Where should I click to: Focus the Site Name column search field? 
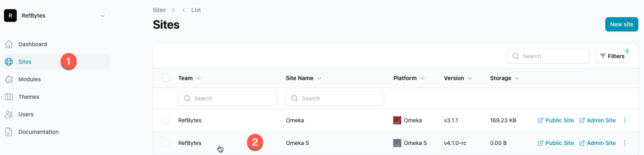334,98
